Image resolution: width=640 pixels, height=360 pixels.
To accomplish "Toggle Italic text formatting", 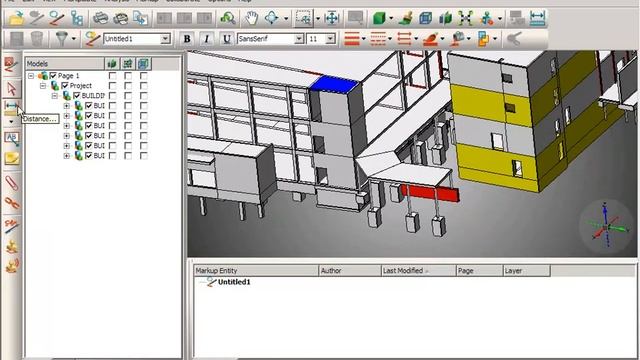I will pos(207,39).
